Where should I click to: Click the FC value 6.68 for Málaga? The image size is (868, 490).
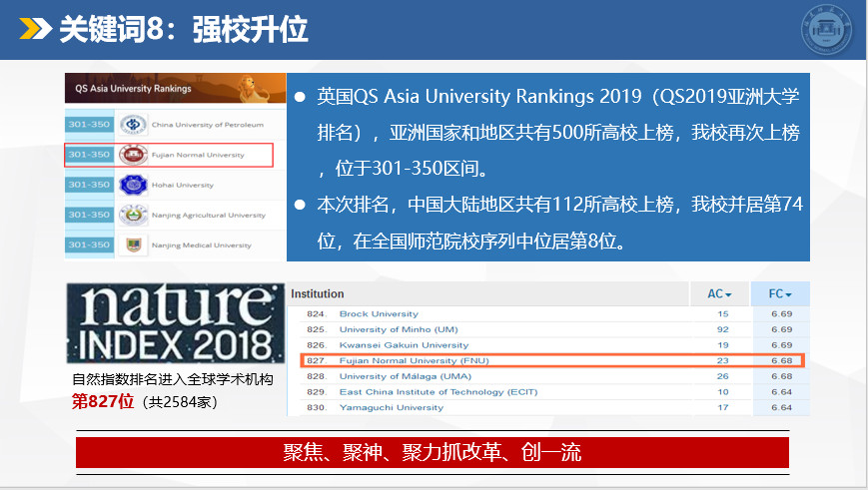(782, 376)
